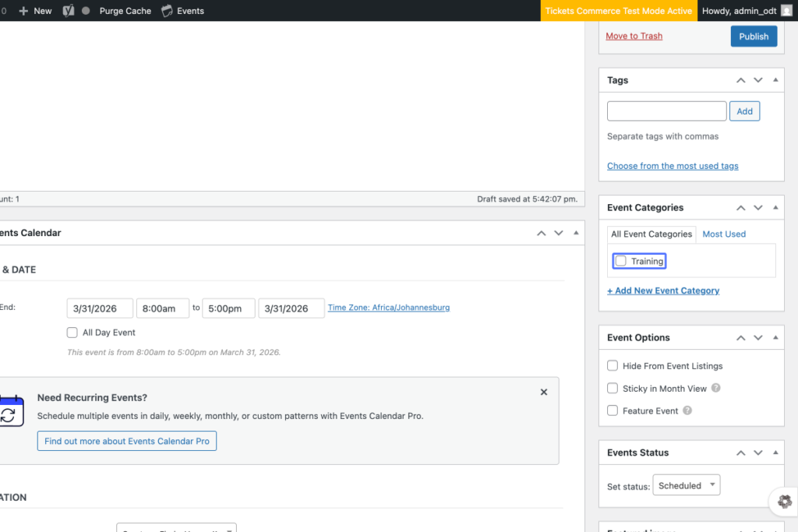Click the Events calendar icon in admin bar
Image resolution: width=798 pixels, height=532 pixels.
(167, 11)
